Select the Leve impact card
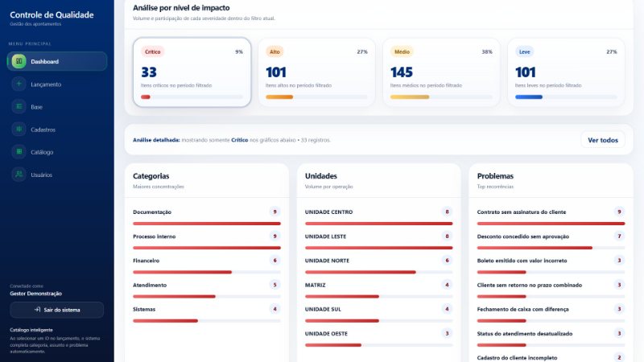Image resolution: width=644 pixels, height=362 pixels. pyautogui.click(x=566, y=72)
